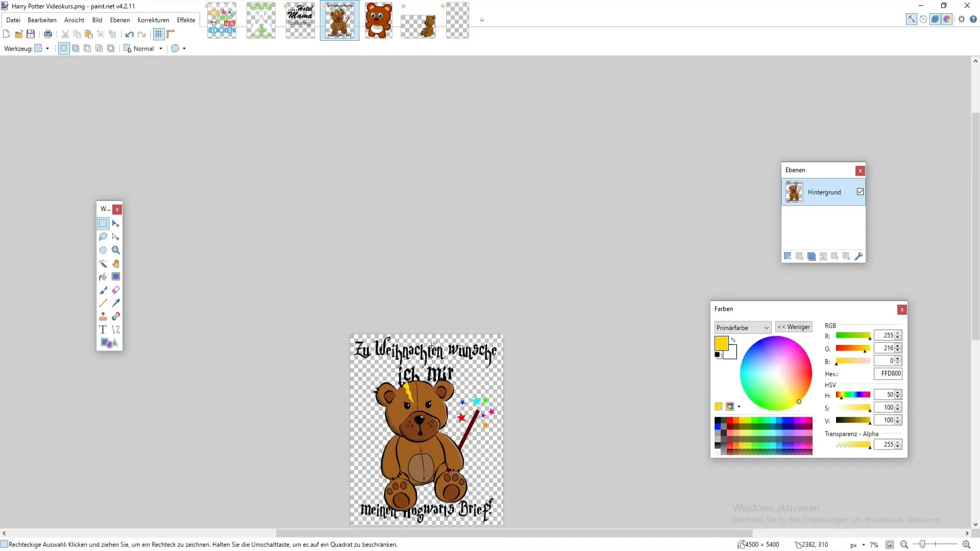Open the Effekte menu
This screenshot has height=551, width=980.
(x=186, y=20)
